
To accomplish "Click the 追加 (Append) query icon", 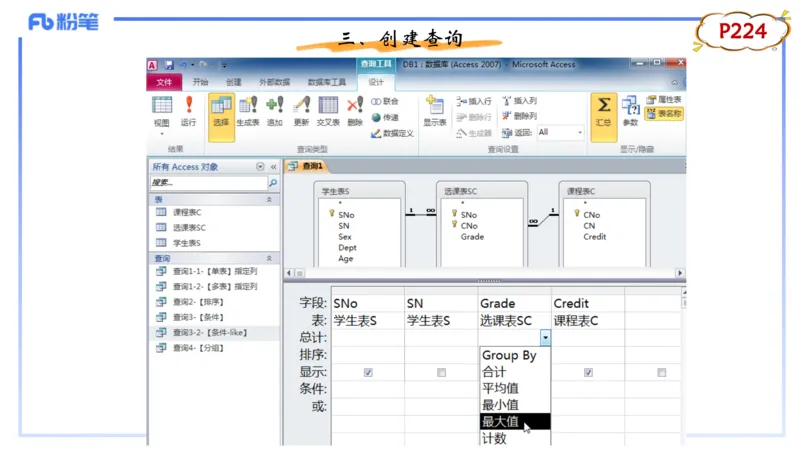I will tap(275, 110).
